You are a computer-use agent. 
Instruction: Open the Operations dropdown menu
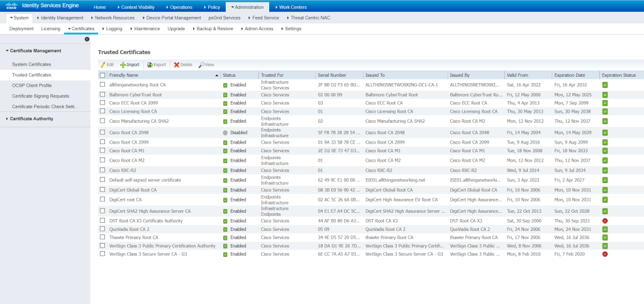click(x=179, y=7)
